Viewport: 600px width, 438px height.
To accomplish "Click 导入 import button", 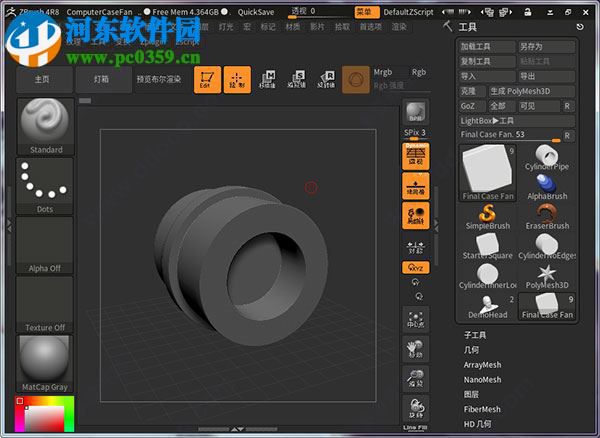I will (x=487, y=76).
